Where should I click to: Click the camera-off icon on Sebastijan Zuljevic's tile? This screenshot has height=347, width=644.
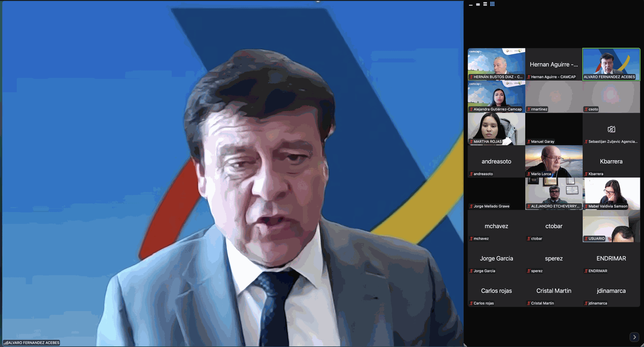pos(611,129)
